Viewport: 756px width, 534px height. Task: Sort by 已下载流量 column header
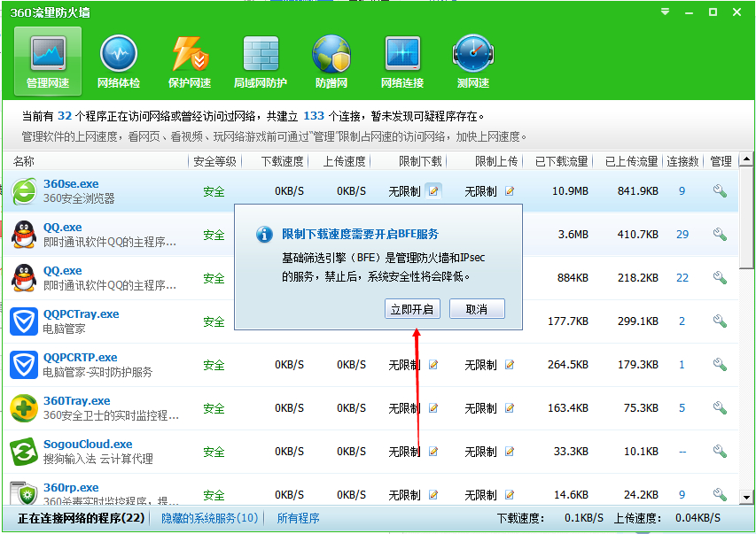pyautogui.click(x=562, y=161)
